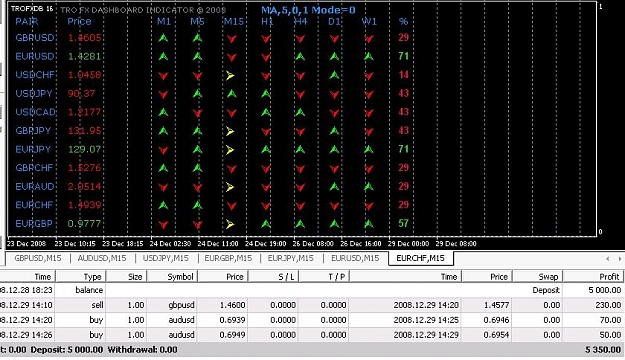625x360 pixels.
Task: Click the GBPCHF W1 red down arrow
Action: point(369,169)
